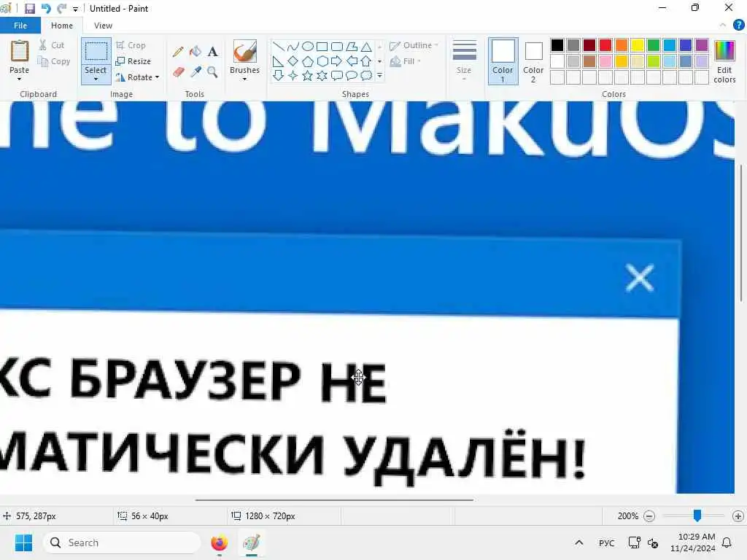Switch to the View tab
The width and height of the screenshot is (747, 560).
pos(103,26)
